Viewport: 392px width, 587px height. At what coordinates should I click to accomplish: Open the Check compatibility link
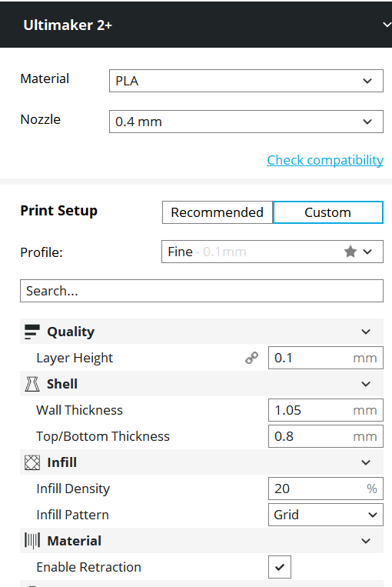[x=325, y=160]
